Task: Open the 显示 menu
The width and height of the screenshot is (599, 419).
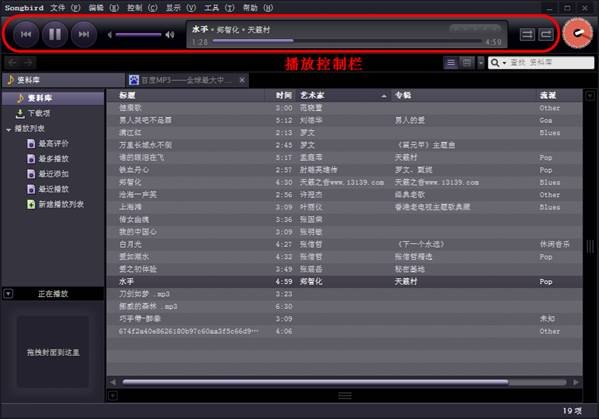Action: point(181,8)
